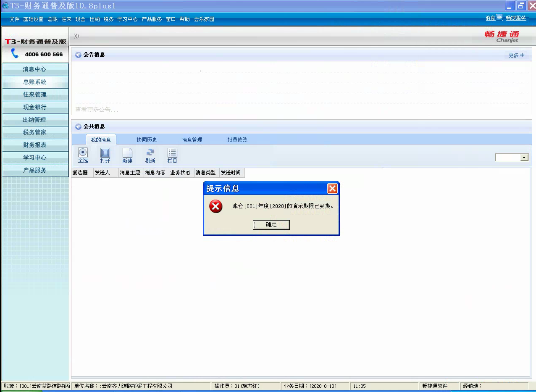The width and height of the screenshot is (536, 392).
Task: Click the phone icon beside 4006 600 566
Action: pyautogui.click(x=15, y=53)
